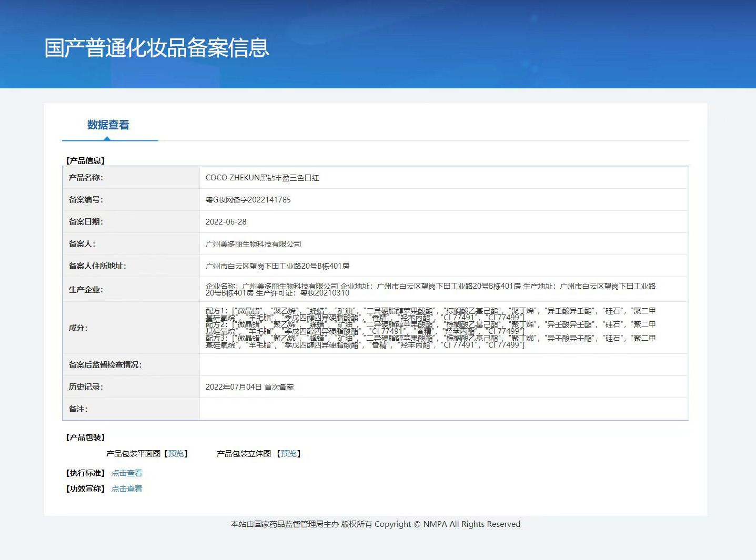Viewport: 756px width, 560px height.
Task: Click the 产品名称 row label
Action: 86,178
